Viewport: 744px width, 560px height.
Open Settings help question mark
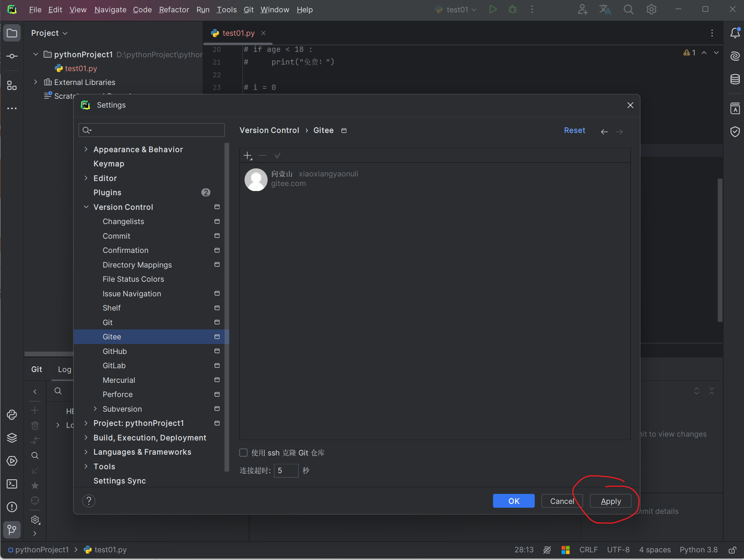pyautogui.click(x=89, y=501)
